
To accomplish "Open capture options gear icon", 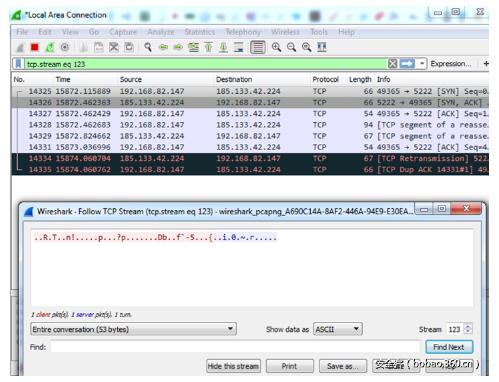I will [65, 47].
